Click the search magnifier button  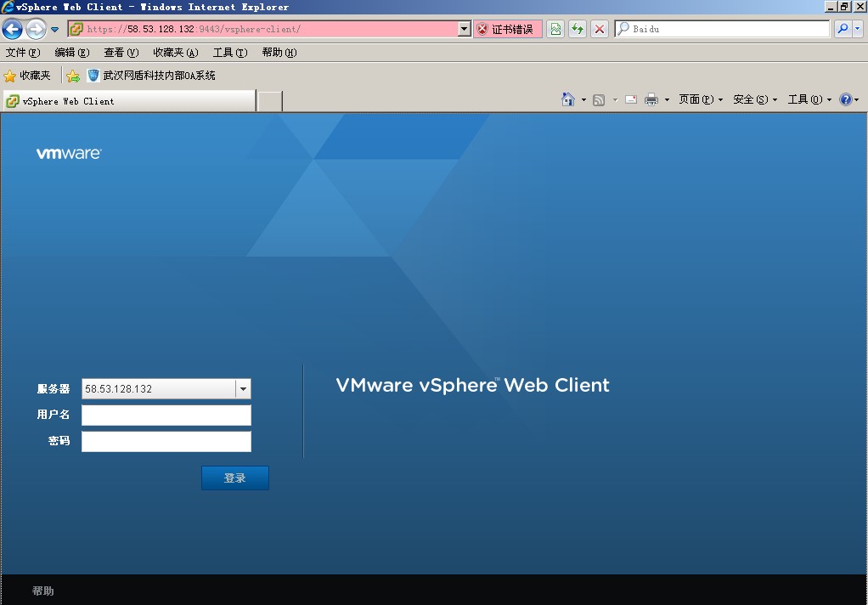click(843, 29)
